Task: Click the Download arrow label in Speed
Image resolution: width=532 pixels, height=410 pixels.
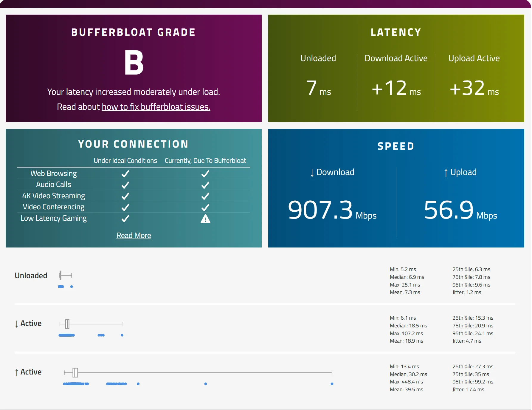Action: (332, 172)
